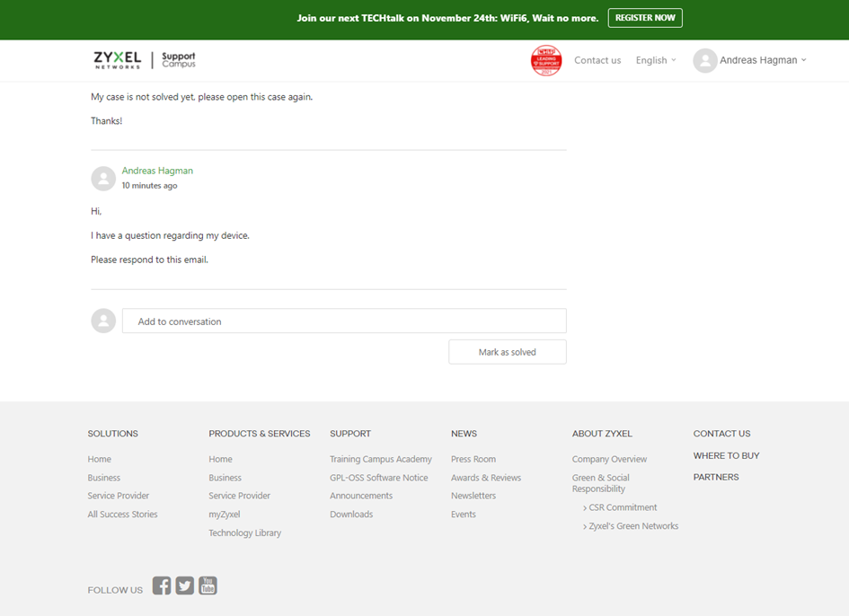Click the Add to conversation field
849x616 pixels.
pyautogui.click(x=344, y=321)
